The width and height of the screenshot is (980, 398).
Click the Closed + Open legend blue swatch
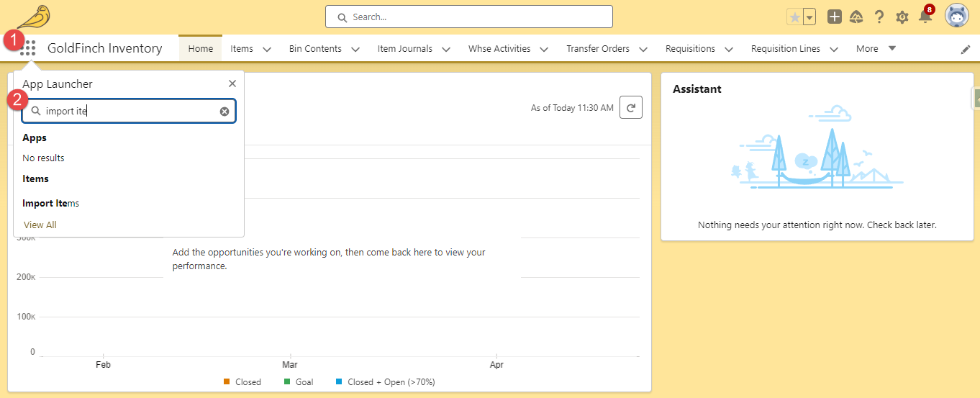click(x=339, y=381)
